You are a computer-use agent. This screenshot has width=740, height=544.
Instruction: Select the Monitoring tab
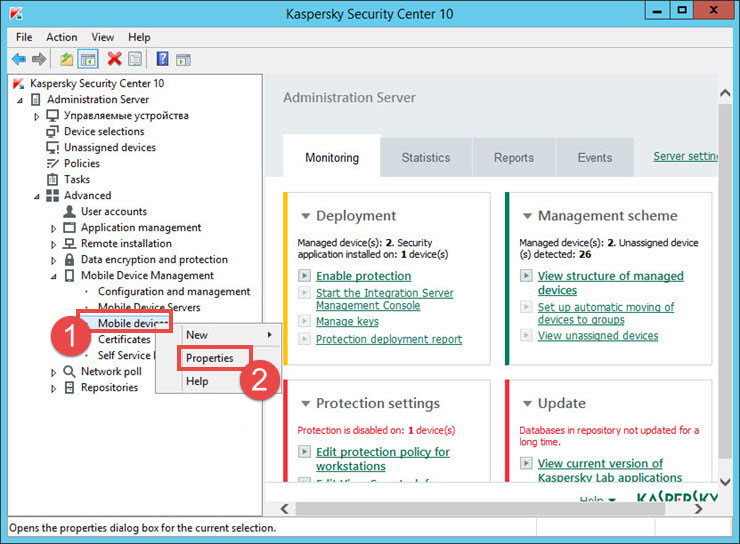[332, 158]
